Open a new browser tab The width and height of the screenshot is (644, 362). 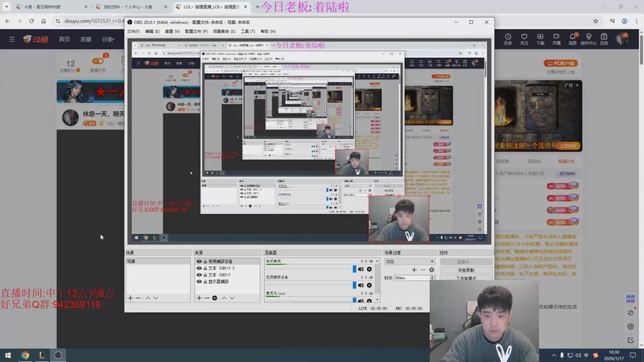pos(257,7)
